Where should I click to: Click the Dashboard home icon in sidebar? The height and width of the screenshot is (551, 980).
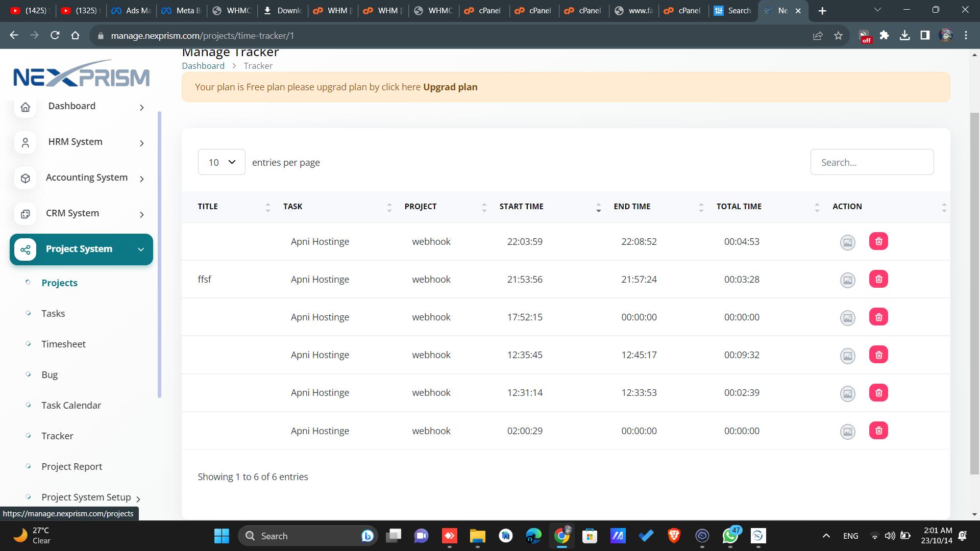click(25, 107)
